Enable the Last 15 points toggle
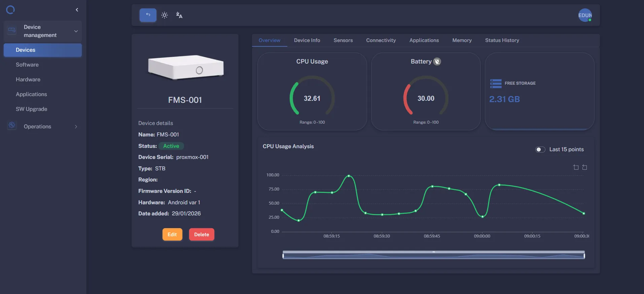644x294 pixels. point(540,150)
